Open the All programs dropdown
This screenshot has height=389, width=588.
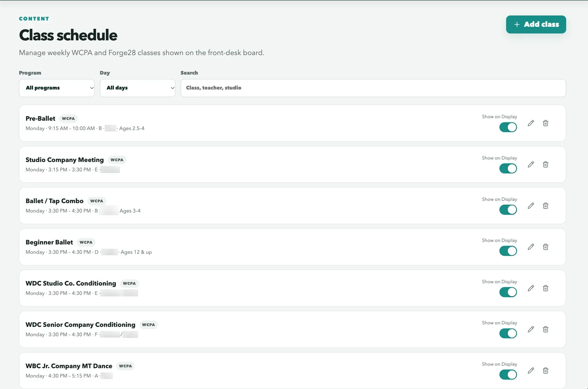tap(57, 88)
